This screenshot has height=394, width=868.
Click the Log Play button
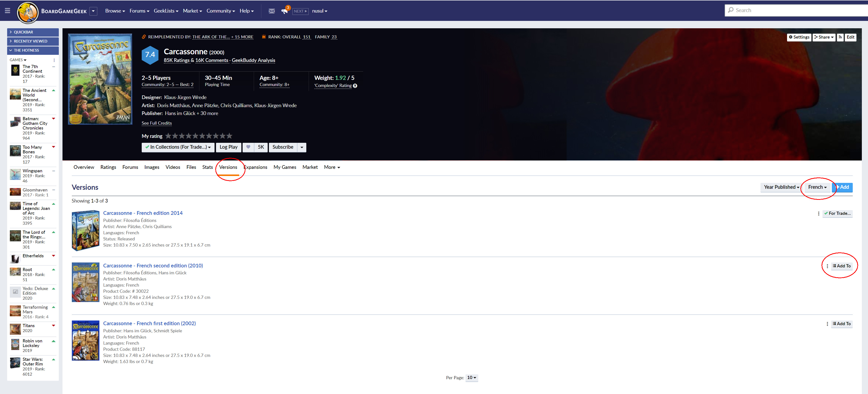click(x=229, y=147)
